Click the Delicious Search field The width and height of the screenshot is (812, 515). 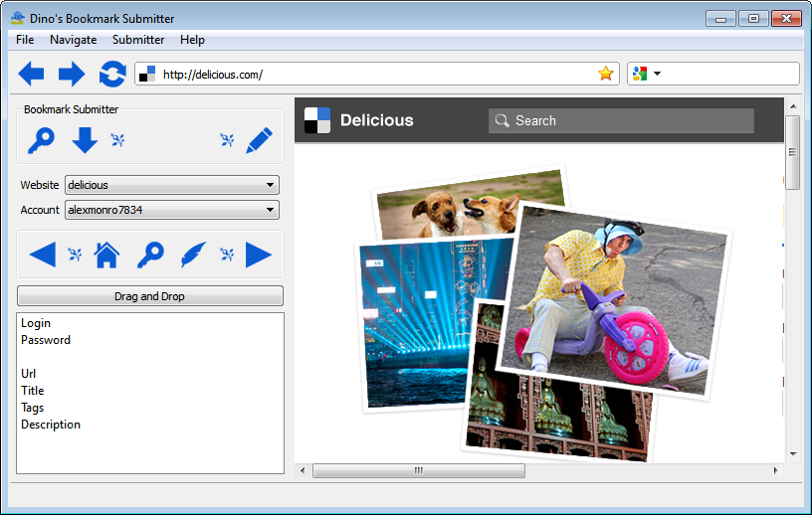621,120
